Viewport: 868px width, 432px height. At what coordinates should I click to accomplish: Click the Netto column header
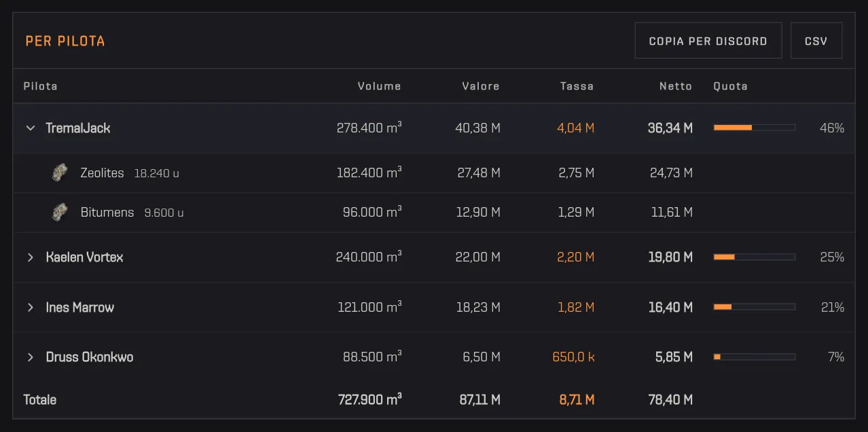pyautogui.click(x=676, y=86)
